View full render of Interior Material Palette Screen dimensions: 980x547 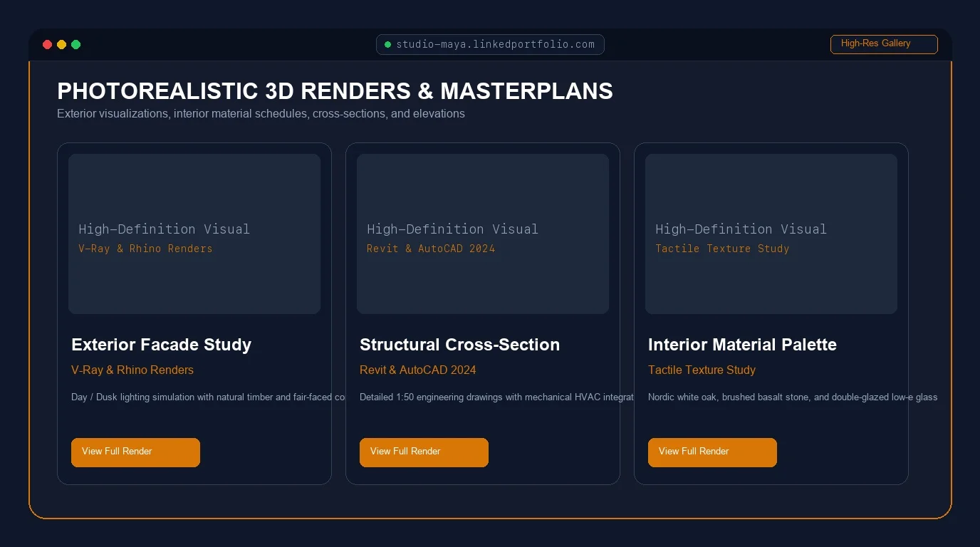click(x=712, y=452)
